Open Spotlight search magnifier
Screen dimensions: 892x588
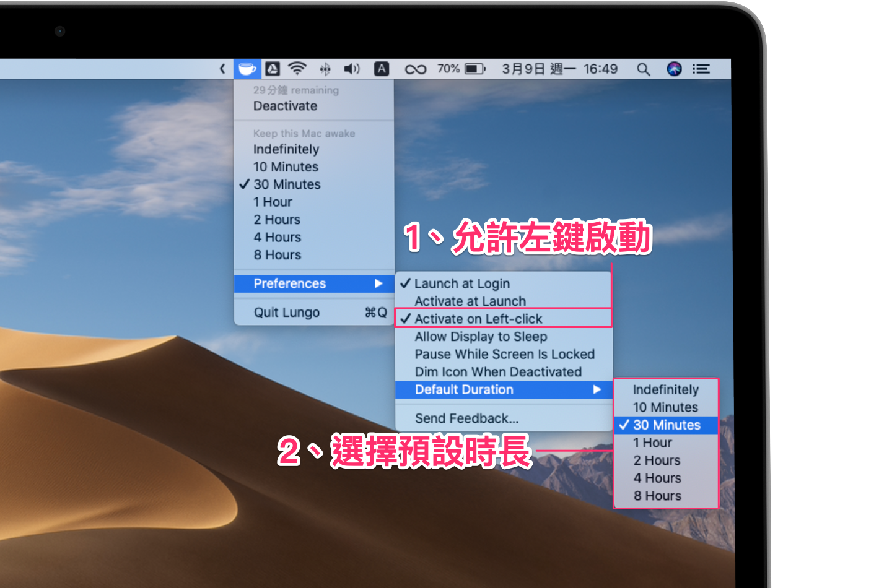[644, 69]
